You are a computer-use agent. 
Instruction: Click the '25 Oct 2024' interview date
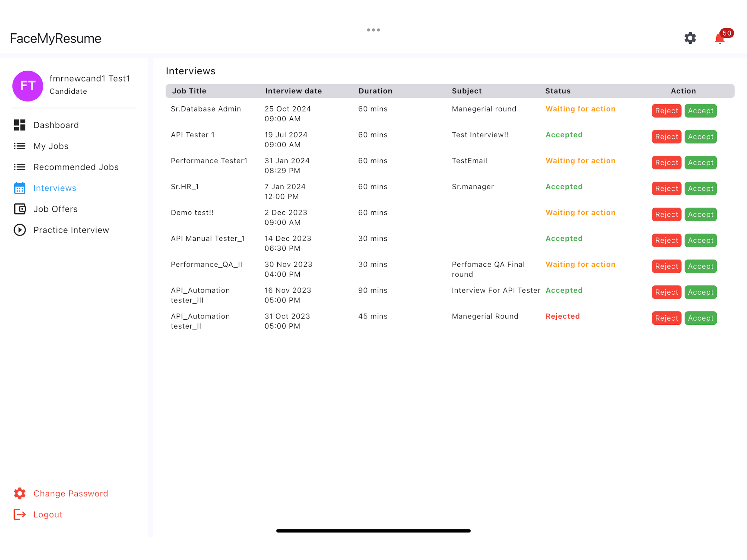(288, 109)
